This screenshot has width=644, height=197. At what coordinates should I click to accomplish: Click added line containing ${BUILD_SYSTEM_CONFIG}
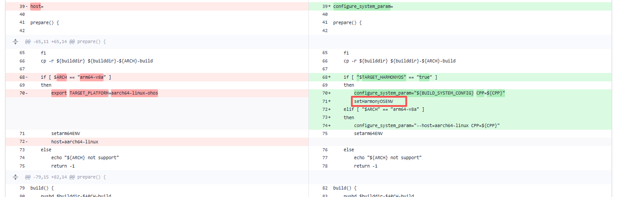click(460, 93)
